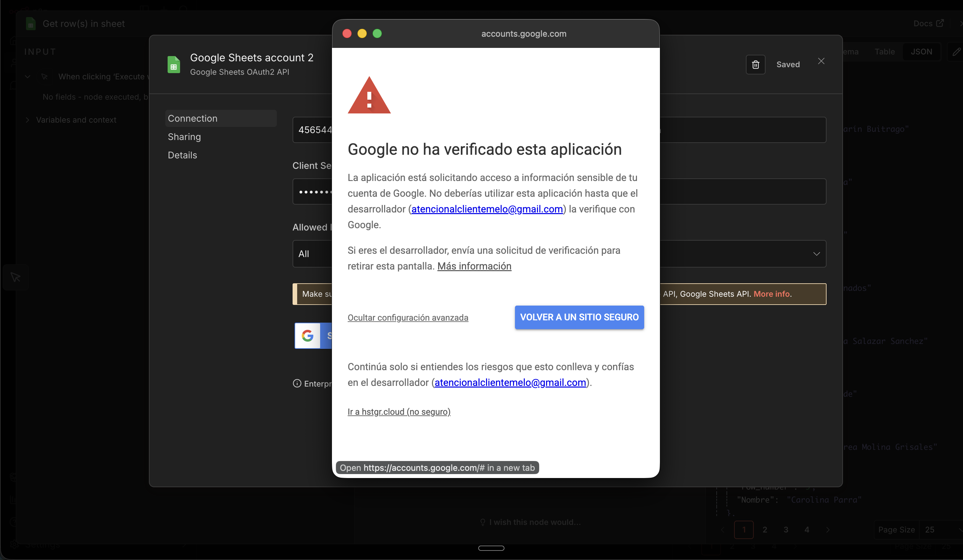Select page 3 in the pagination

786,530
